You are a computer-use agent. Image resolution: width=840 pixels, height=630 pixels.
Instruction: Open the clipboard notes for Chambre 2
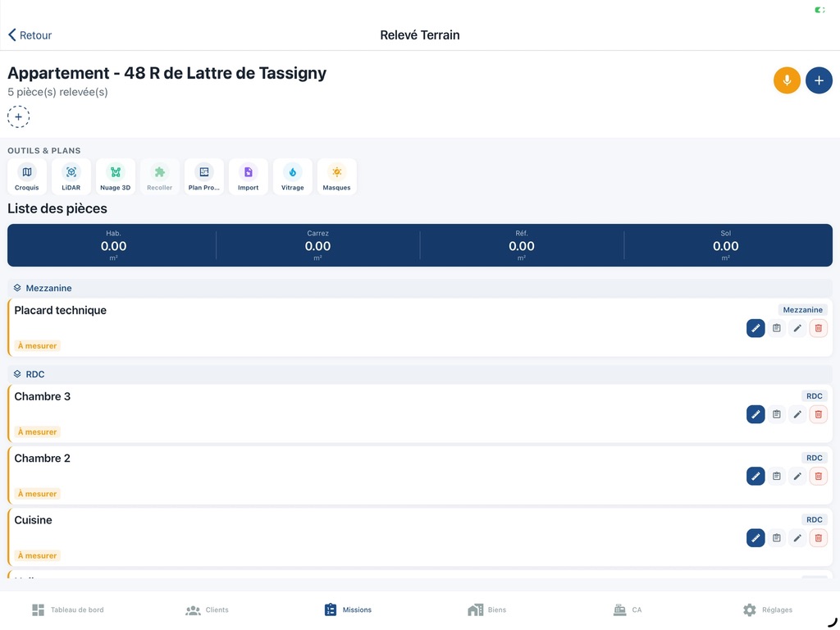777,476
